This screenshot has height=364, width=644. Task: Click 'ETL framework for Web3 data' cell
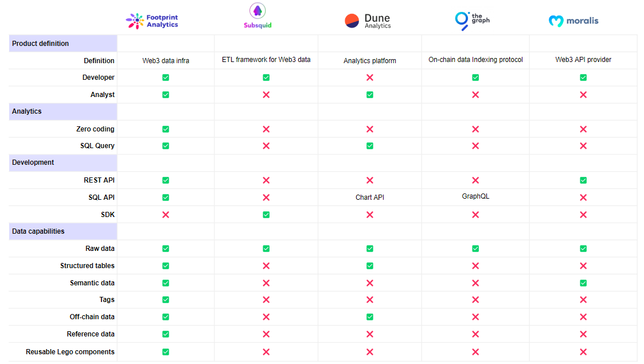coord(266,60)
